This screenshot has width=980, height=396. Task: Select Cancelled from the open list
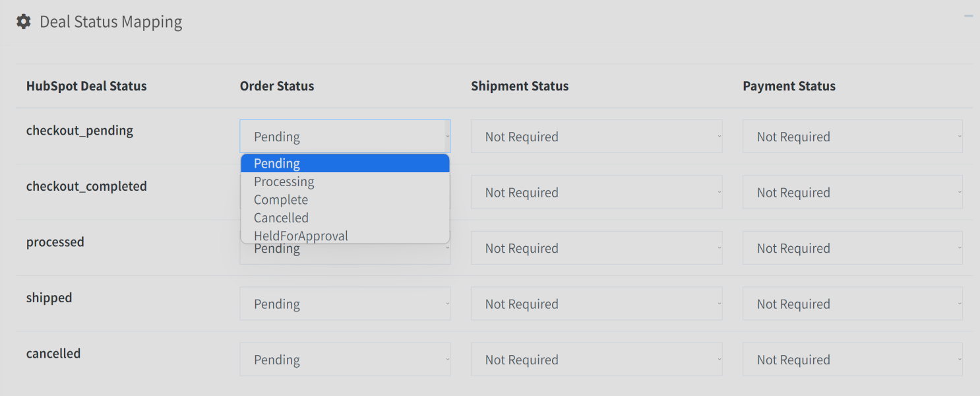pyautogui.click(x=345, y=217)
